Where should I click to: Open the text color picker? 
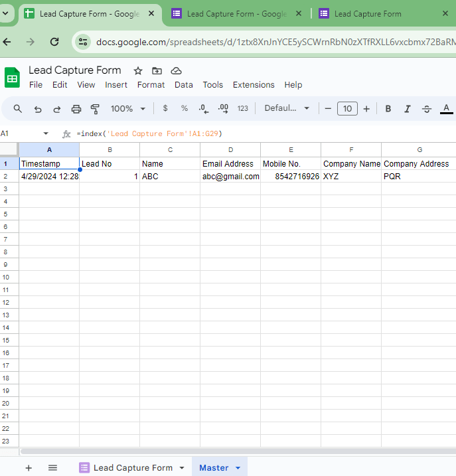[x=446, y=109]
